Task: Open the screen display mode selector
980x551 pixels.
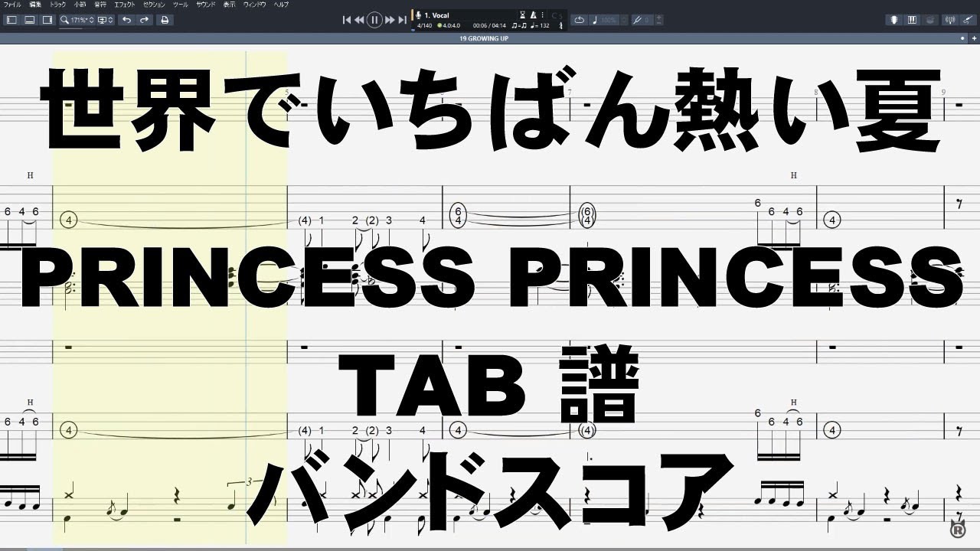Action: tap(105, 20)
